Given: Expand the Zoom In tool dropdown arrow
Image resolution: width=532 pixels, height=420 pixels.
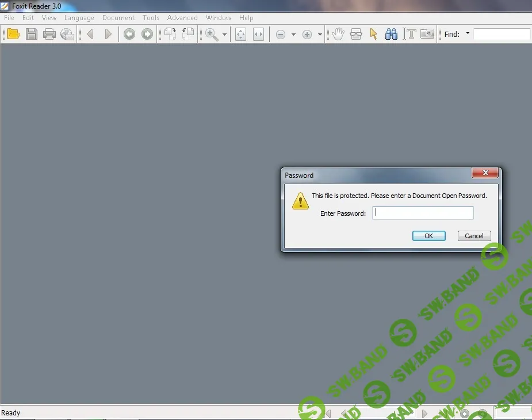Looking at the screenshot, I should [x=224, y=35].
